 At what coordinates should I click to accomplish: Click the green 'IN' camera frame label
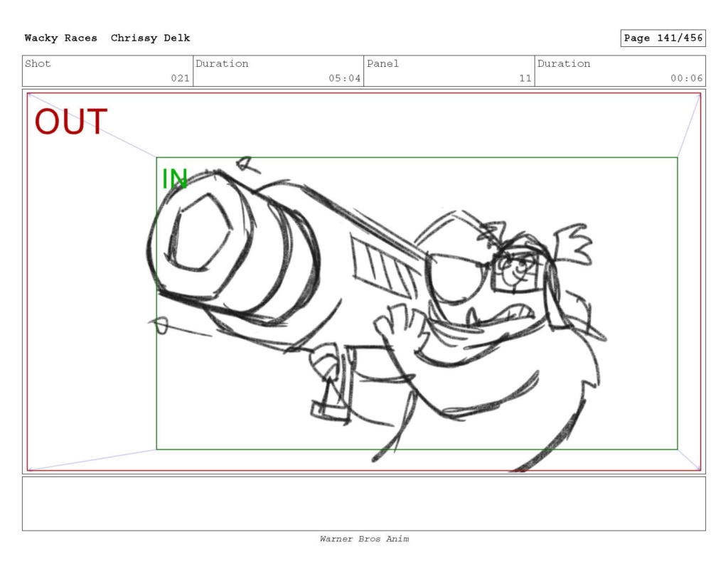click(175, 179)
